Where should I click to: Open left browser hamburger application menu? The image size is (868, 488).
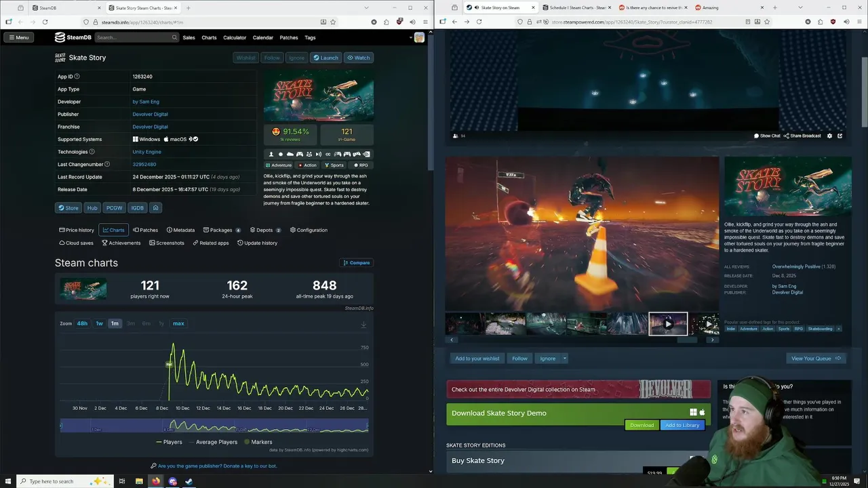tap(425, 22)
